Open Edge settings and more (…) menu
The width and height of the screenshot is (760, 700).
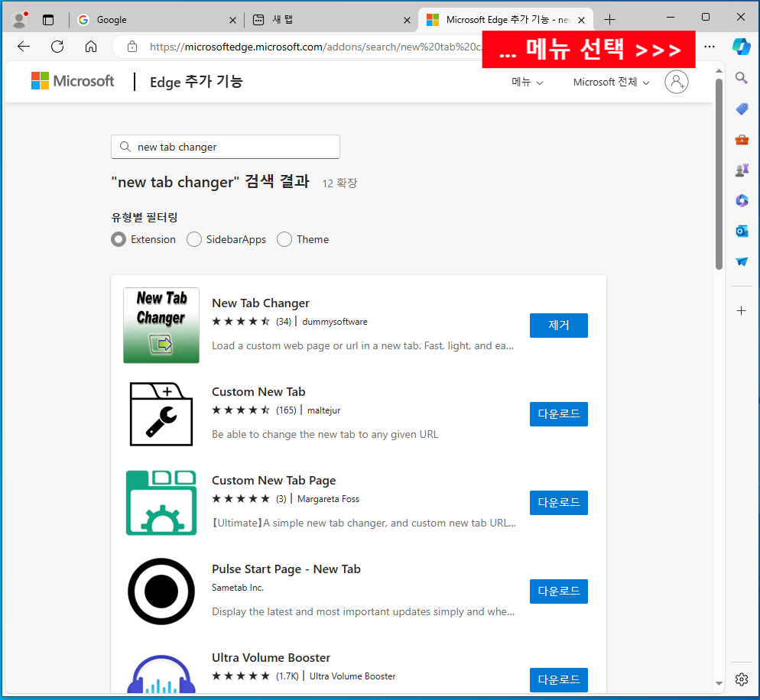(x=710, y=47)
